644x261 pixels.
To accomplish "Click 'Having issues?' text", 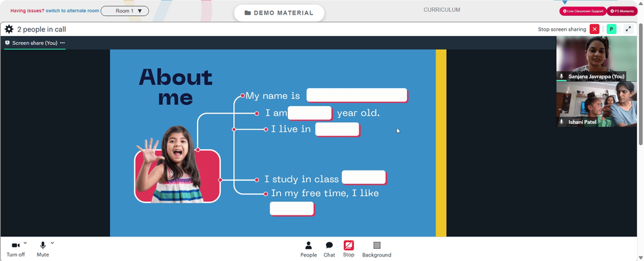I will (x=27, y=11).
